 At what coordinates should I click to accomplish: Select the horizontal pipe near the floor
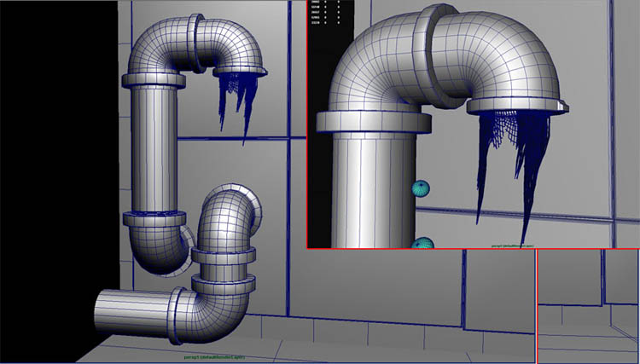(x=132, y=312)
